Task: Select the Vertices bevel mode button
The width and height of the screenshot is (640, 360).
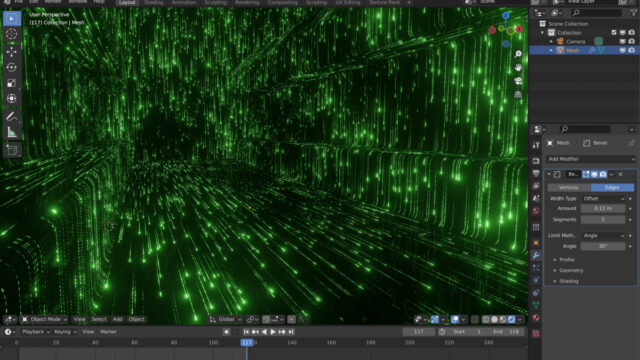Action: click(x=569, y=187)
